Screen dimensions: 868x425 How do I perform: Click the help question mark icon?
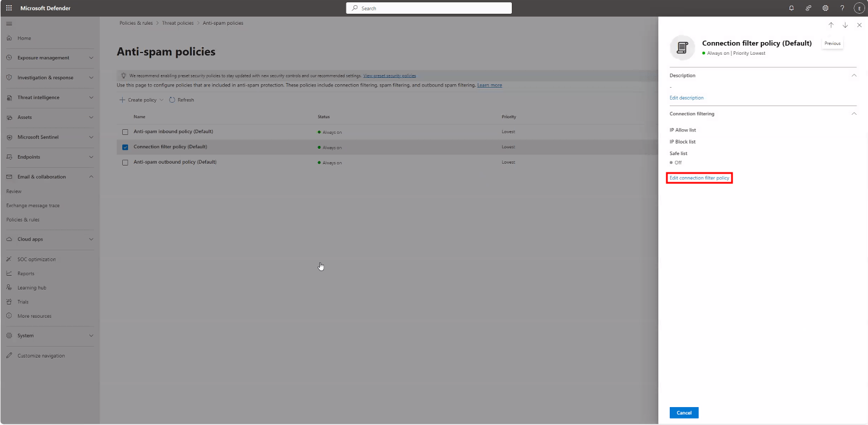tap(842, 8)
